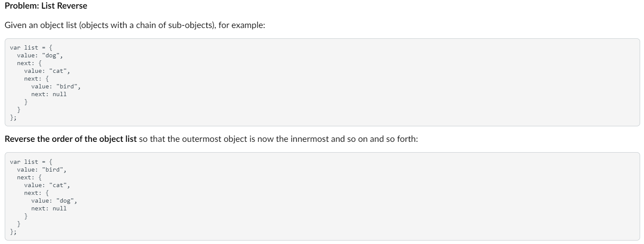Click the "next: null" line in the first code block
The height and width of the screenshot is (244, 644).
(49, 94)
